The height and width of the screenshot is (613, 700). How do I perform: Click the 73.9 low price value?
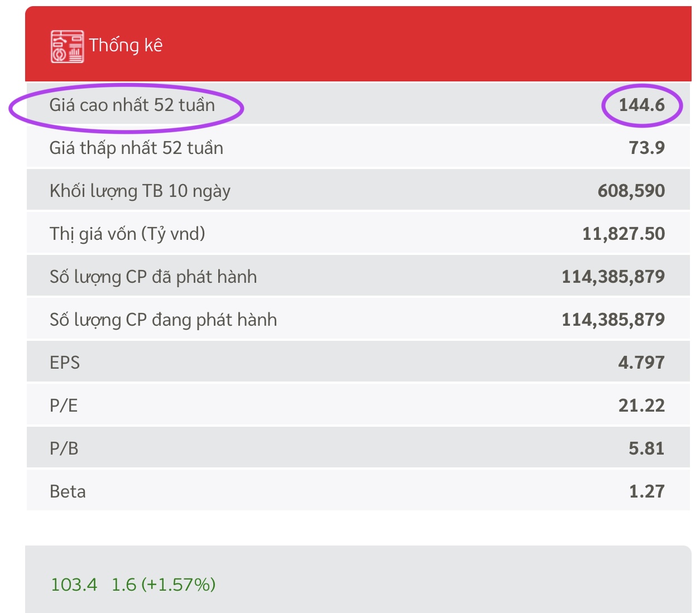646,148
